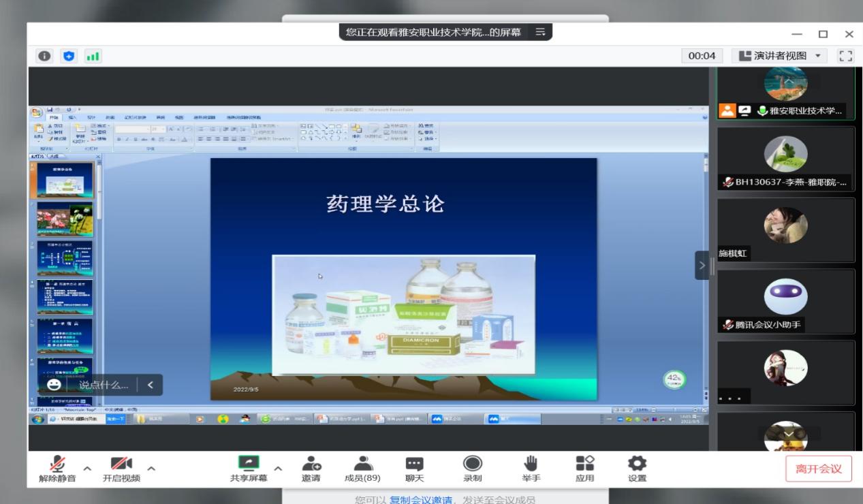Image resolution: width=863 pixels, height=504 pixels.
Task: Open the Apps (应用) icon
Action: click(584, 469)
